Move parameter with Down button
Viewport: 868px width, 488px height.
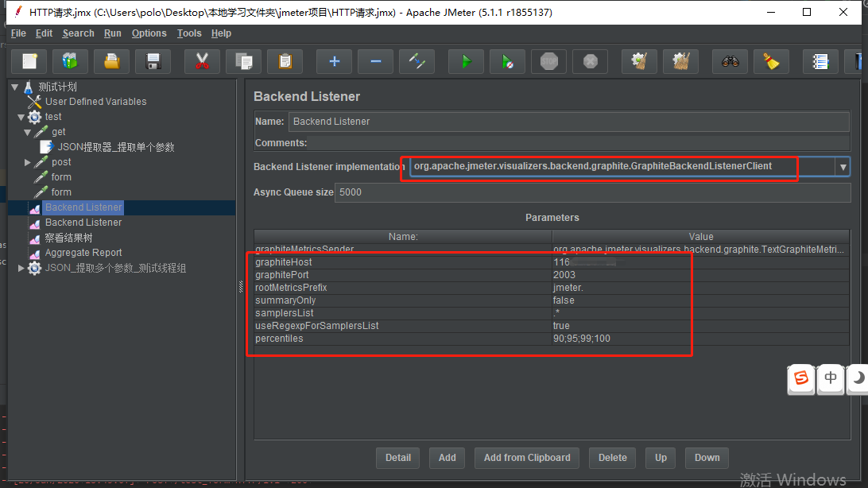point(707,458)
